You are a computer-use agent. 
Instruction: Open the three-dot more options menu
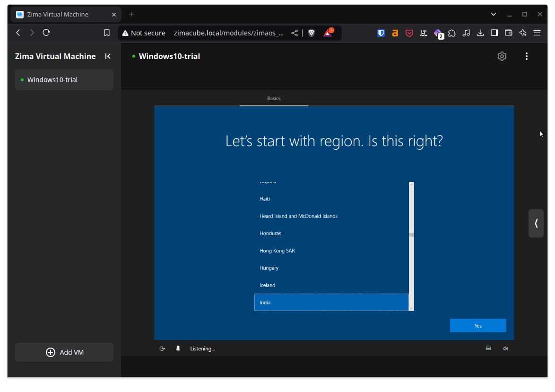pyautogui.click(x=526, y=56)
